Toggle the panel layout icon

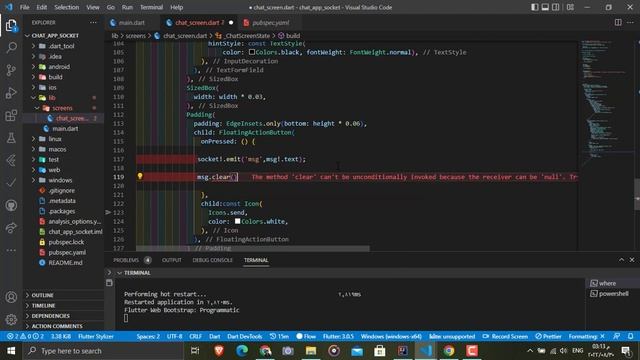[545, 7]
